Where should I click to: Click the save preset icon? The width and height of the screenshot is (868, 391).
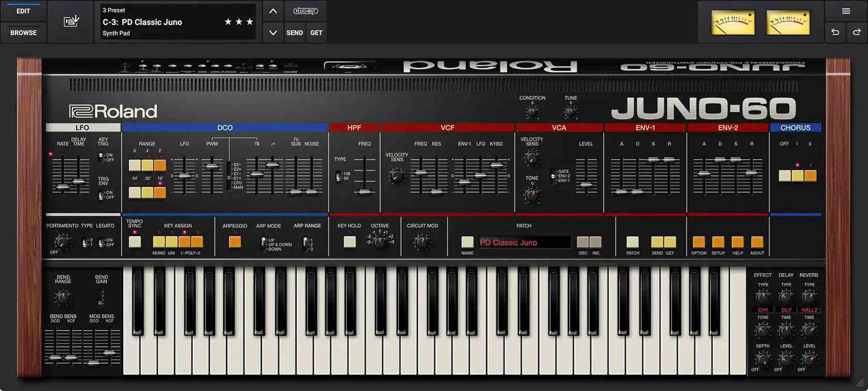(71, 21)
